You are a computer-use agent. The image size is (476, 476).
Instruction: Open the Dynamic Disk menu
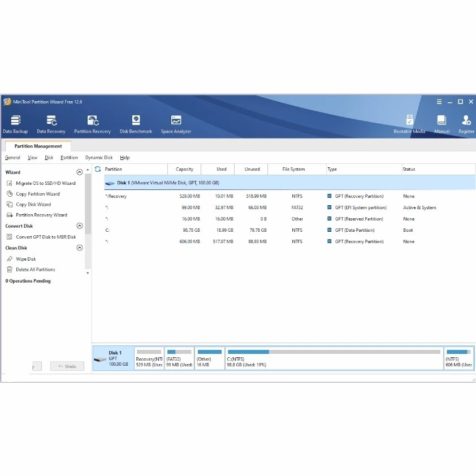click(99, 158)
